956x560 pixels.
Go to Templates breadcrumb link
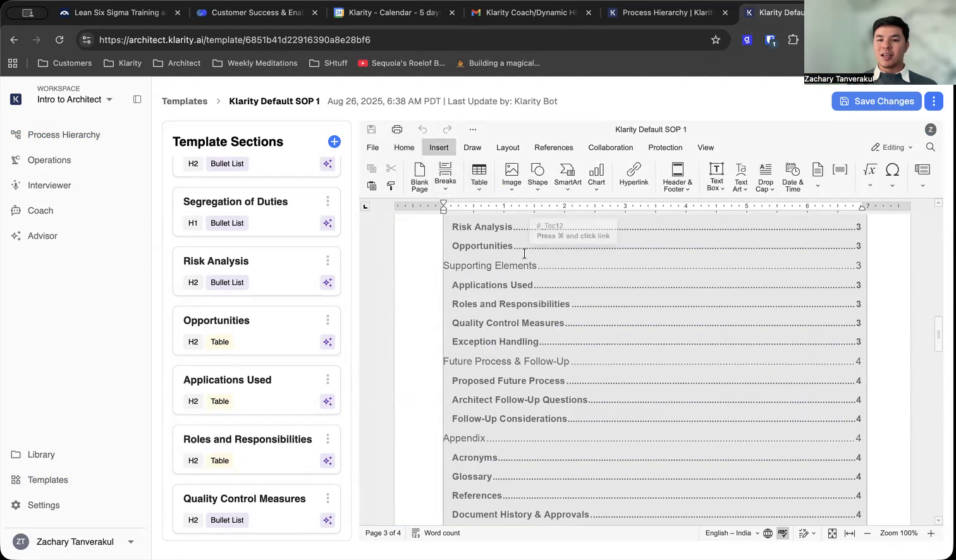tap(185, 101)
